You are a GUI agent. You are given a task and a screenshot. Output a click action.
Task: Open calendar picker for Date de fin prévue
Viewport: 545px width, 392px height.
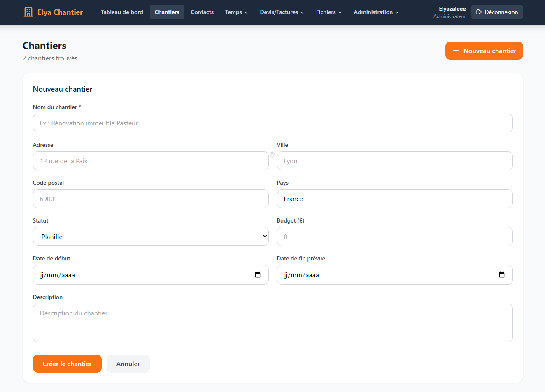pyautogui.click(x=501, y=275)
